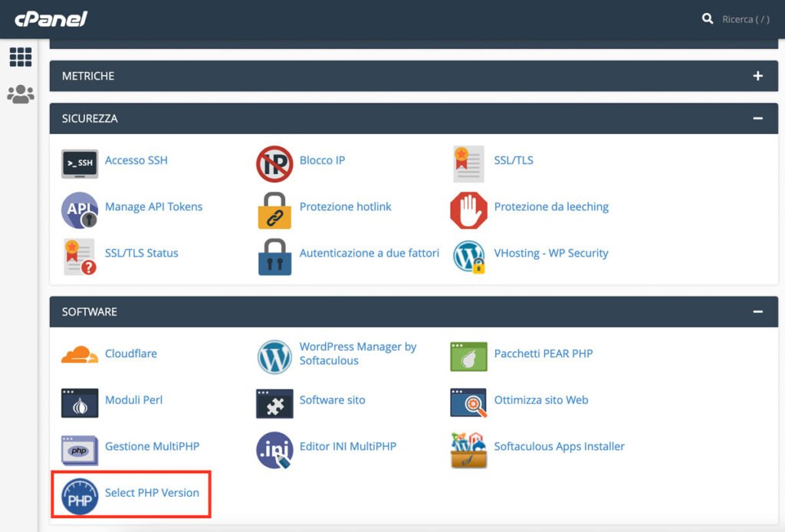The image size is (785, 532).
Task: Click the SICUREZZA section header title
Action: click(90, 119)
